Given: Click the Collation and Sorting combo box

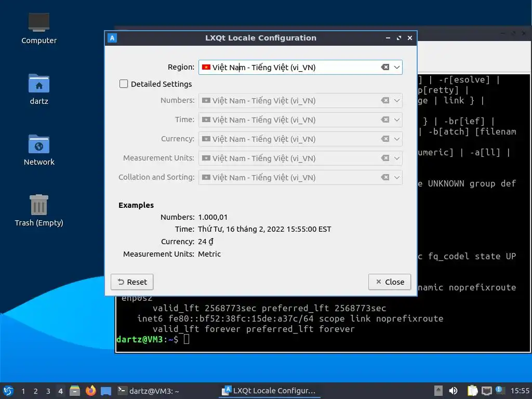Looking at the screenshot, I should 300,178.
